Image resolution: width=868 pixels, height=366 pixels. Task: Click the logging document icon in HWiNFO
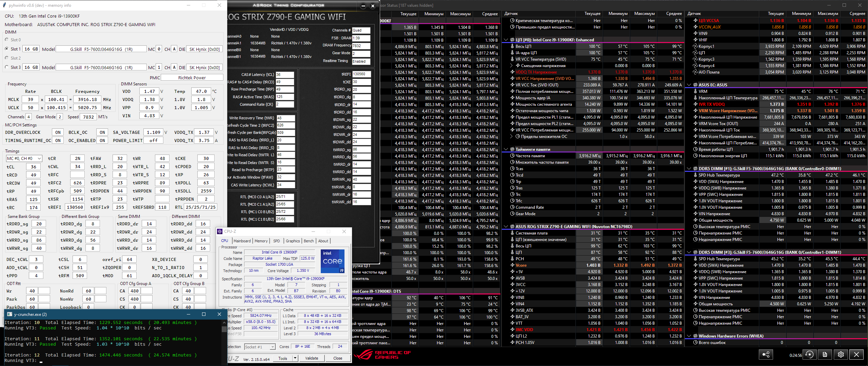(825, 354)
